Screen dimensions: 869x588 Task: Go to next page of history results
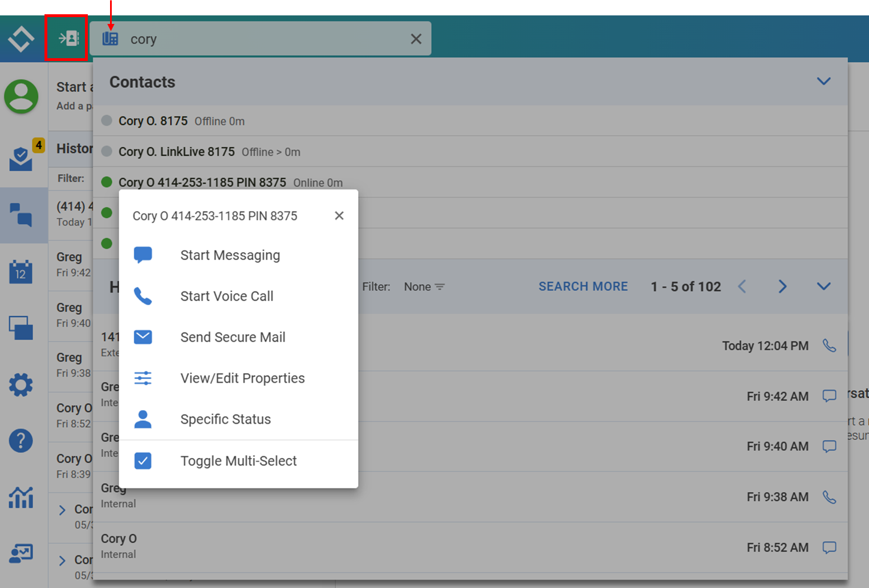tap(782, 286)
